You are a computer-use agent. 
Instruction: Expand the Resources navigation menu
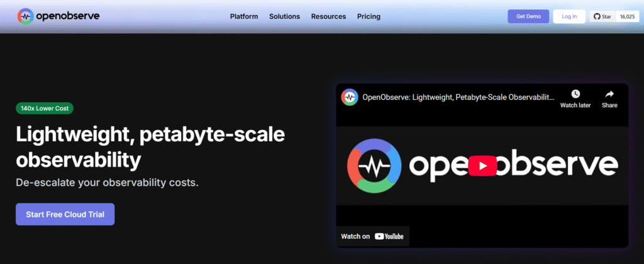pyautogui.click(x=328, y=16)
